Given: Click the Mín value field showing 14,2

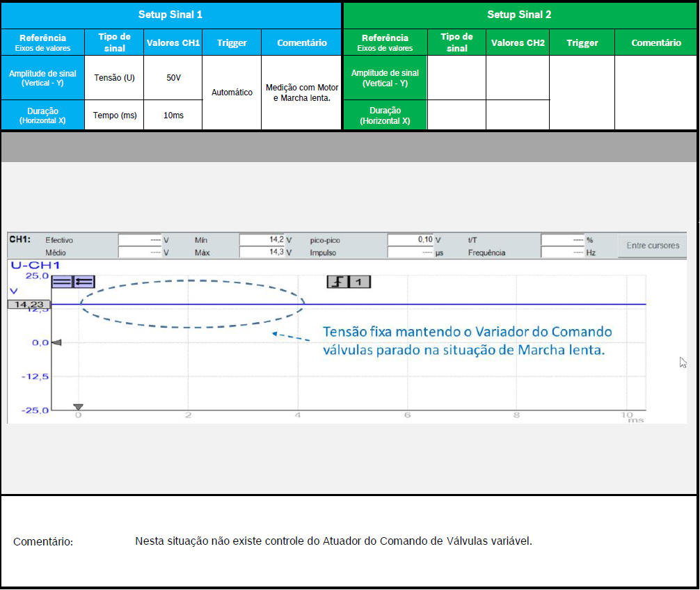Looking at the screenshot, I should (x=262, y=240).
